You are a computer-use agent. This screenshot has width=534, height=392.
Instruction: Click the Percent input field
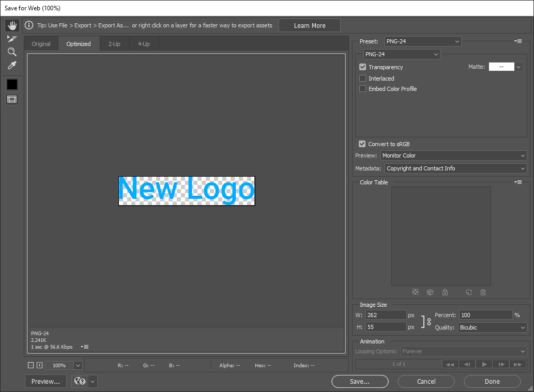[x=485, y=315]
